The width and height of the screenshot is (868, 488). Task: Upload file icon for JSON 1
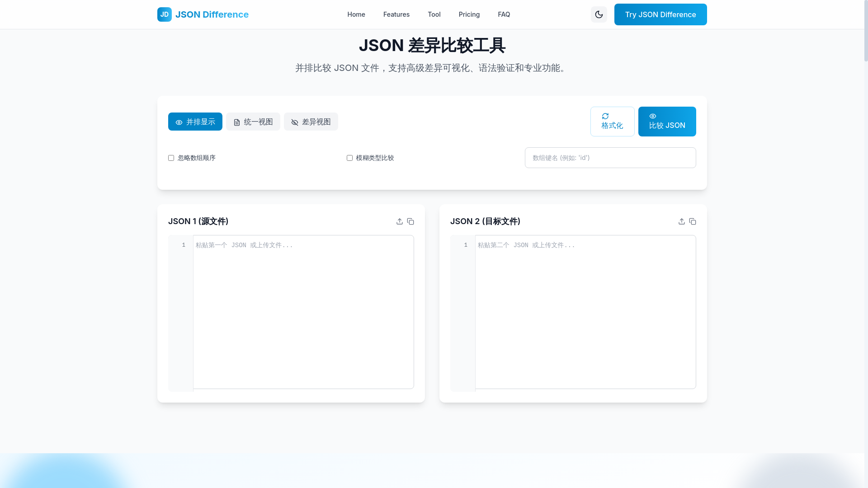point(400,221)
